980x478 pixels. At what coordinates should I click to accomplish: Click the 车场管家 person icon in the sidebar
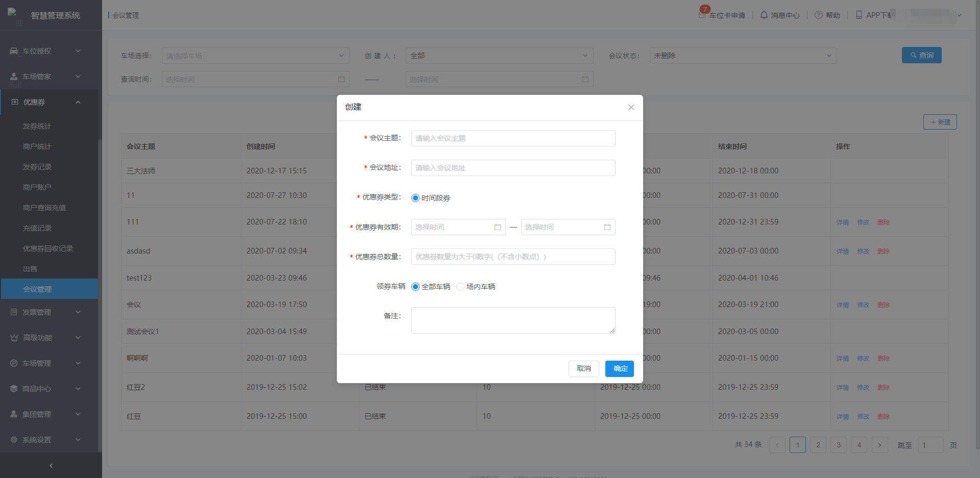[14, 77]
